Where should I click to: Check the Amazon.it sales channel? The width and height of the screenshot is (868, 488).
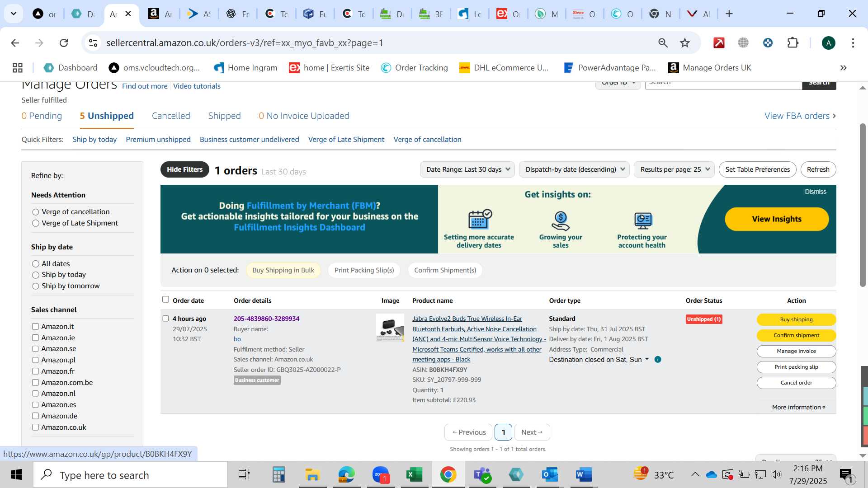pyautogui.click(x=35, y=326)
